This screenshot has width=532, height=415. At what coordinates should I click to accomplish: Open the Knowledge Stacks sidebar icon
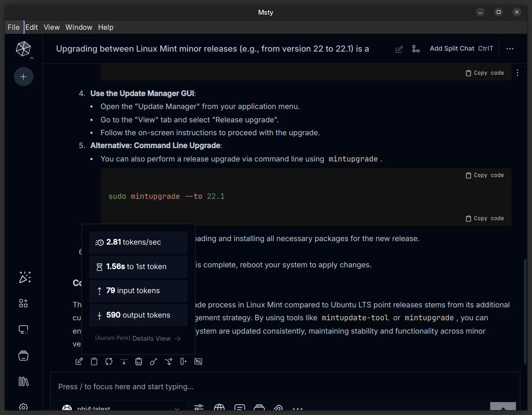pyautogui.click(x=23, y=355)
